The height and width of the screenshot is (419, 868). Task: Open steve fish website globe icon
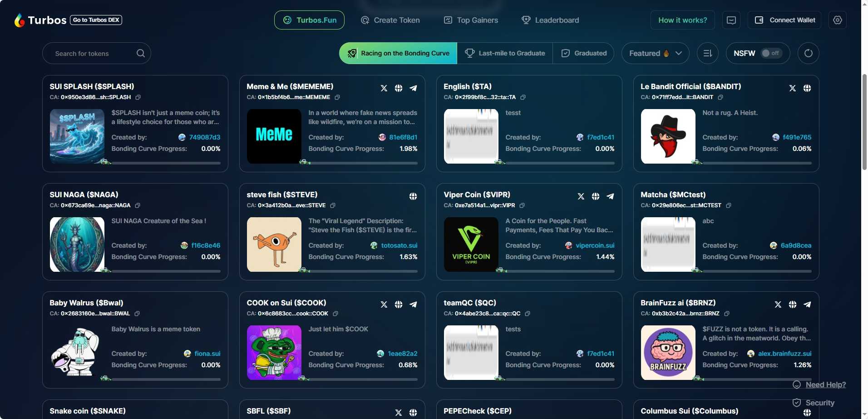click(x=413, y=196)
